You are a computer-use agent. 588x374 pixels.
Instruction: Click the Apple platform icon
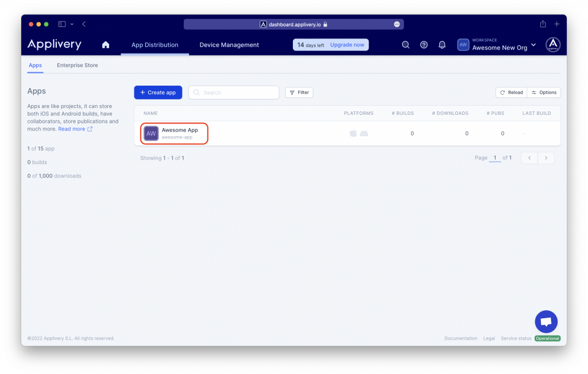353,133
